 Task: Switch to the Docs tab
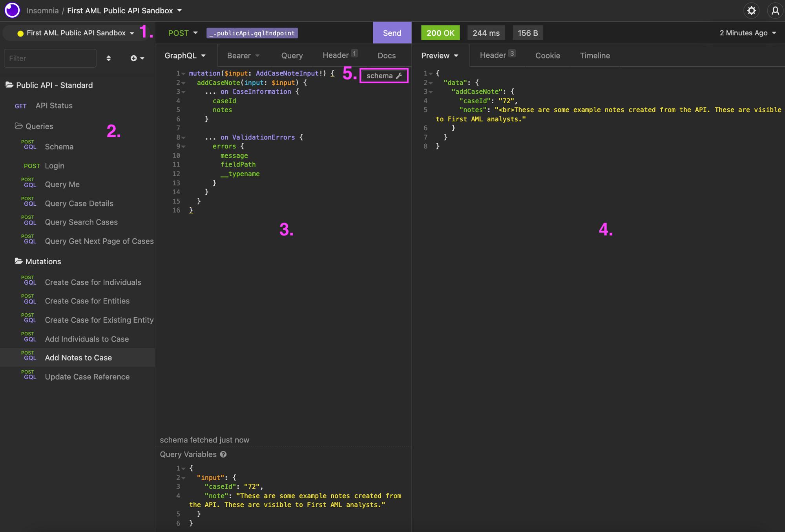(386, 55)
